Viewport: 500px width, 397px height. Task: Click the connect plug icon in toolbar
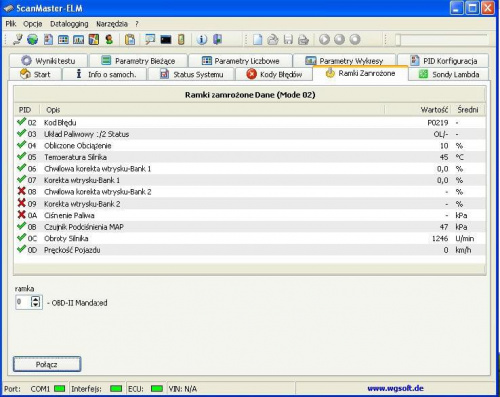coord(18,39)
